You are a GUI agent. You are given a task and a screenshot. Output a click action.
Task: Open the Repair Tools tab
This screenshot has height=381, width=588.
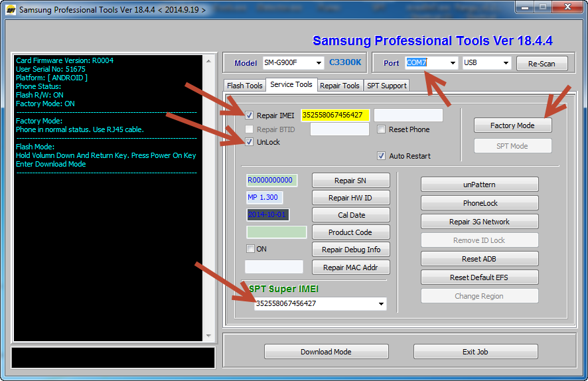click(340, 86)
